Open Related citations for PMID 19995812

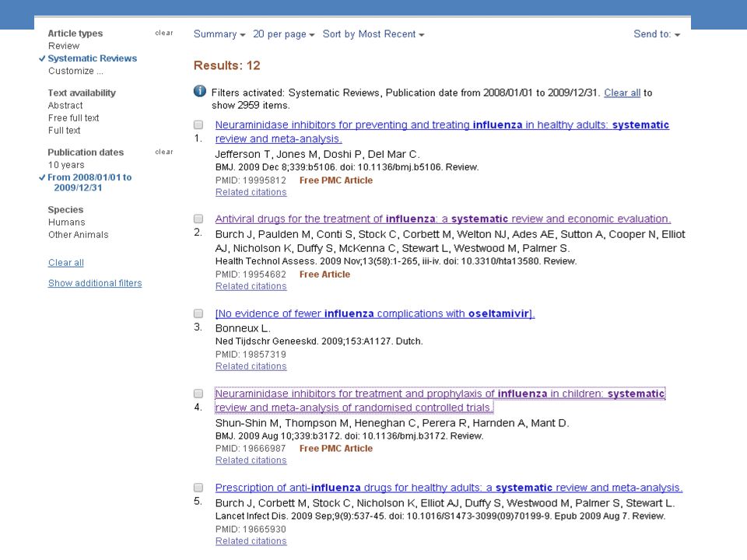pyautogui.click(x=251, y=192)
